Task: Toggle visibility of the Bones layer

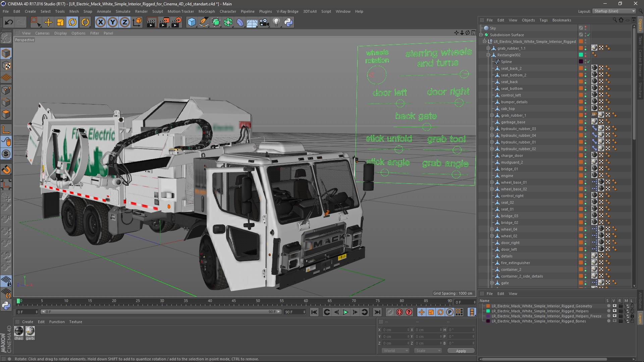Action: click(x=614, y=321)
